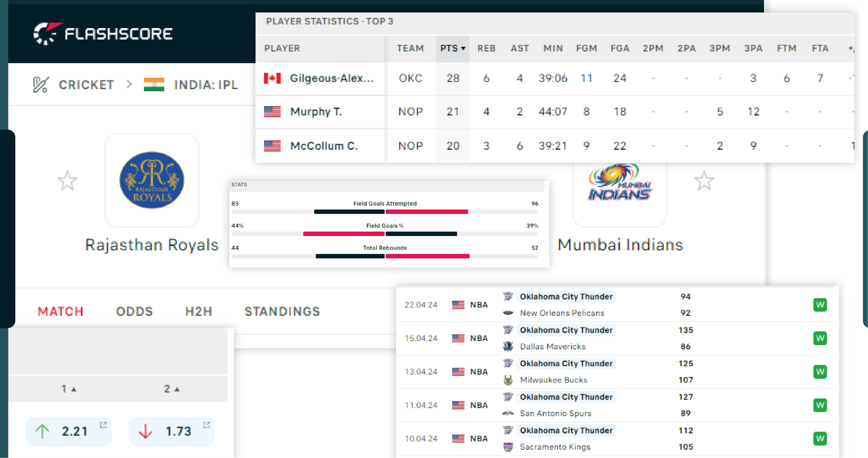Viewport: 868px width, 458px height.
Task: Select the Milwaukee Bucks team name
Action: [553, 380]
